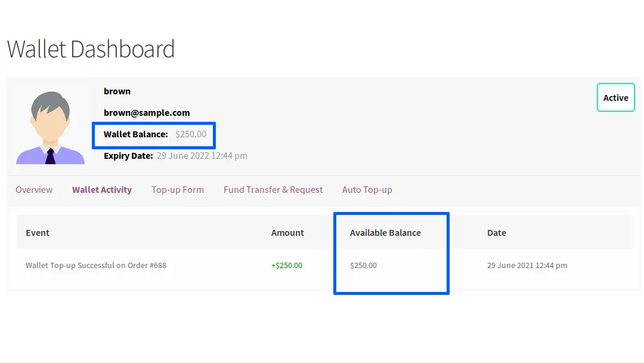Image resolution: width=644 pixels, height=363 pixels.
Task: Open the Overview tab
Action: [34, 190]
